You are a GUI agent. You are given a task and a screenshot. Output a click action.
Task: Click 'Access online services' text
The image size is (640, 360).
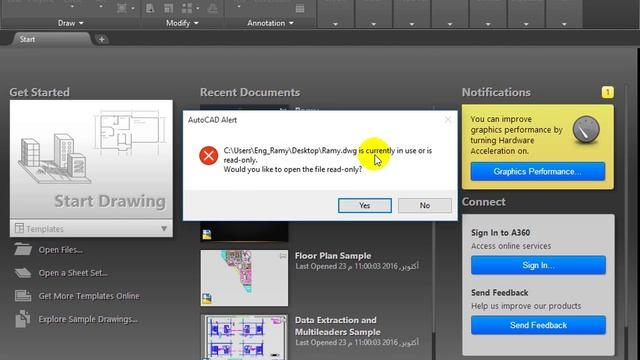coord(511,246)
